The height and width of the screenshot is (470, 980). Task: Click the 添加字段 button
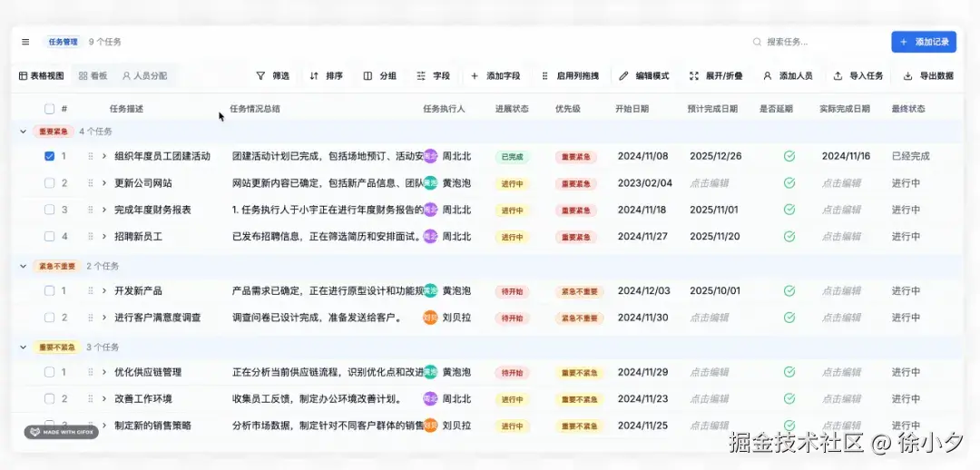(x=495, y=75)
